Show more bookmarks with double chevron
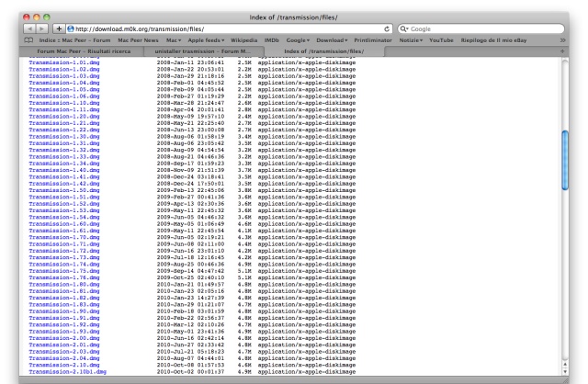 click(x=562, y=40)
